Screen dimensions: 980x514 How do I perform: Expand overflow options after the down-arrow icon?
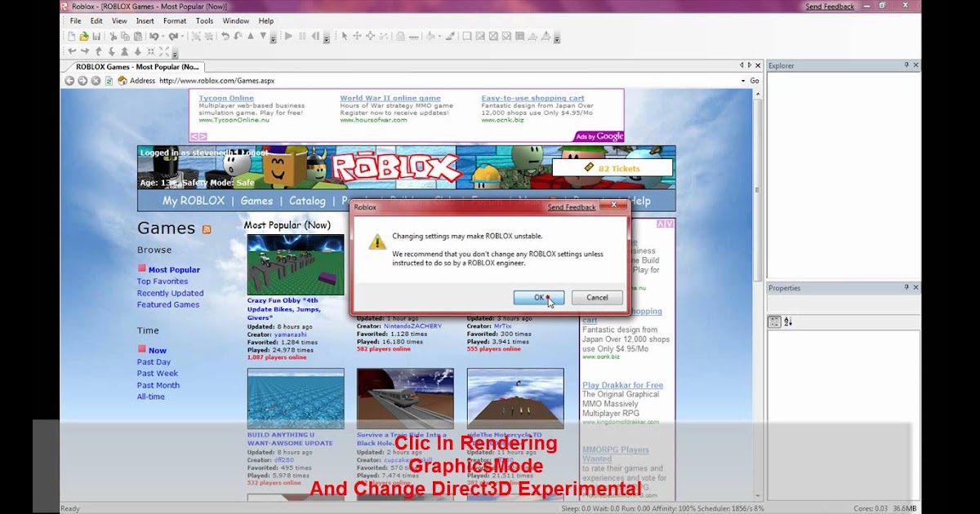(272, 39)
